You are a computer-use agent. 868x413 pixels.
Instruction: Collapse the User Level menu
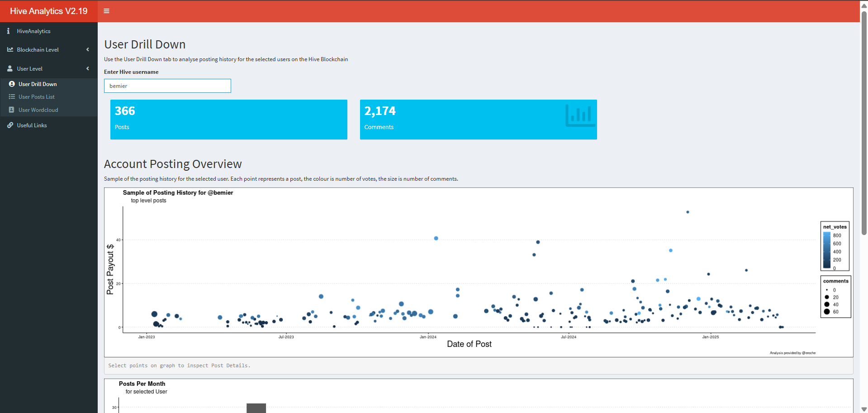(x=49, y=69)
